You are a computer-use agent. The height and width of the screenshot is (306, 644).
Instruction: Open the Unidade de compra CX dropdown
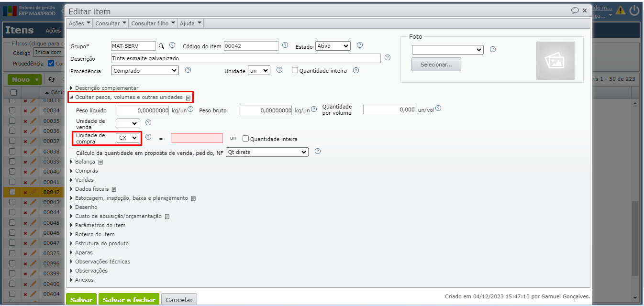(x=128, y=138)
